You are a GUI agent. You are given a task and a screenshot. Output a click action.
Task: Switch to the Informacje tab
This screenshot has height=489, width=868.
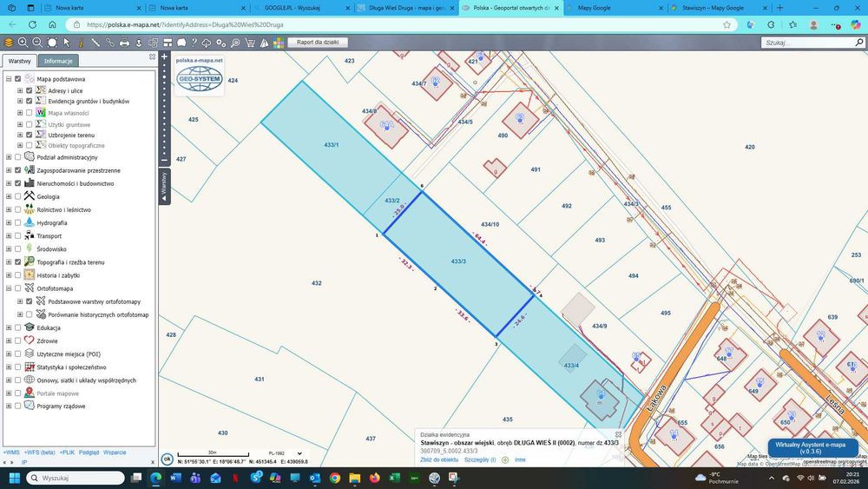point(58,61)
